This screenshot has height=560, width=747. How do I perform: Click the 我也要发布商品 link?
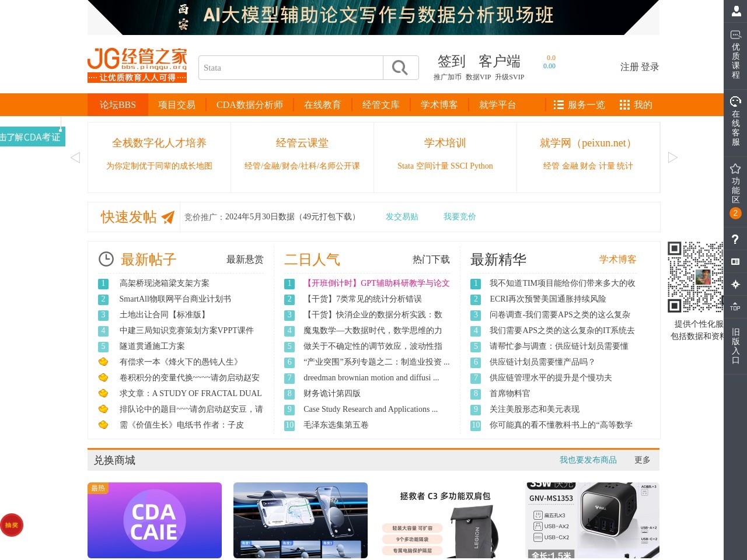(x=587, y=460)
